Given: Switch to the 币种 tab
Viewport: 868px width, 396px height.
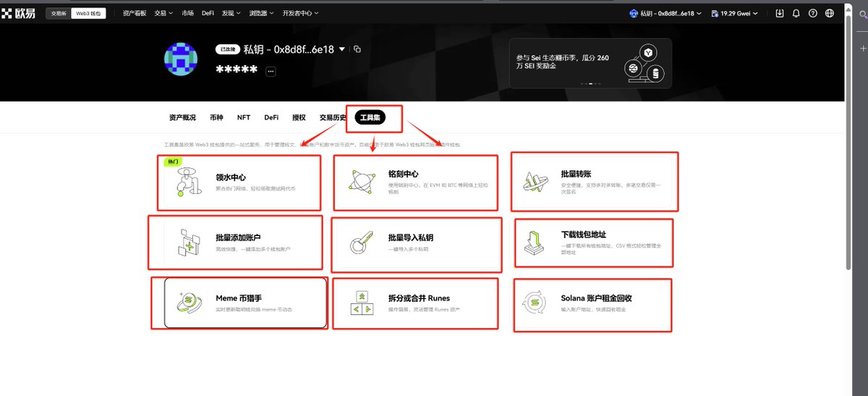Looking at the screenshot, I should coord(216,117).
